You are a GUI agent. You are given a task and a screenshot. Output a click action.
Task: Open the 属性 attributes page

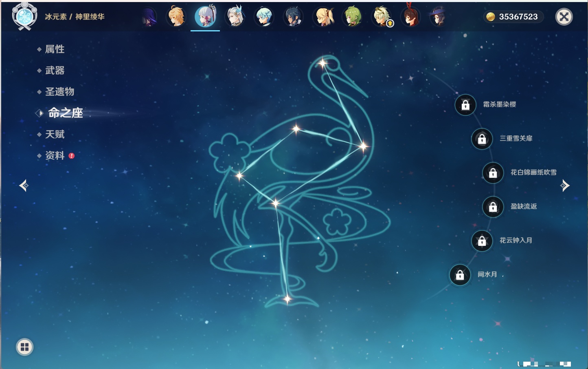55,49
